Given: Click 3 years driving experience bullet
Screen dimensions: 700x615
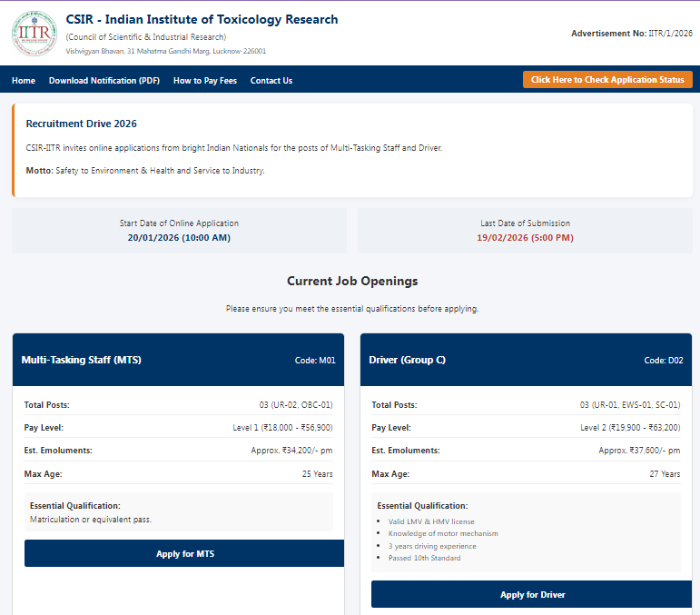Looking at the screenshot, I should (x=432, y=546).
